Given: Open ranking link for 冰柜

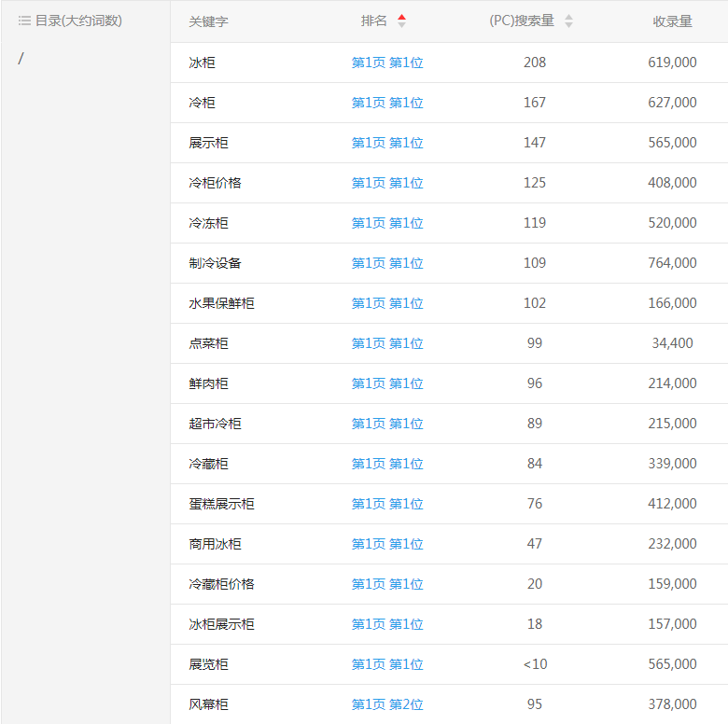Looking at the screenshot, I should [387, 63].
